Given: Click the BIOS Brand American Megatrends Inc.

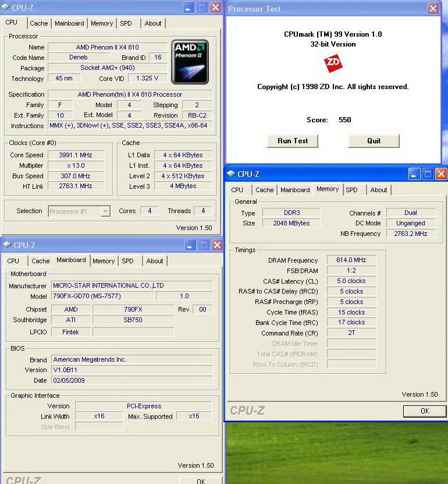Looking at the screenshot, I should (x=132, y=359).
